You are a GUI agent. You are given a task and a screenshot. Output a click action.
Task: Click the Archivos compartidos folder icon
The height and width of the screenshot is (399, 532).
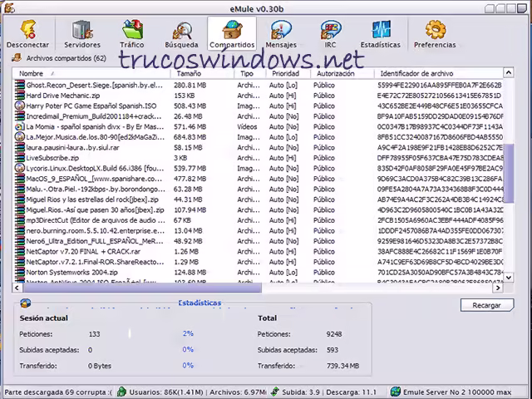coord(17,57)
